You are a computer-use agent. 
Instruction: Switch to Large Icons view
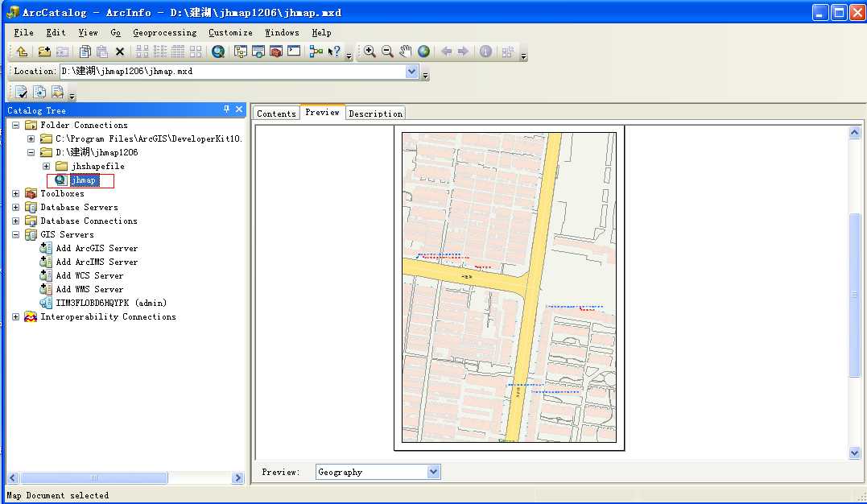[142, 52]
